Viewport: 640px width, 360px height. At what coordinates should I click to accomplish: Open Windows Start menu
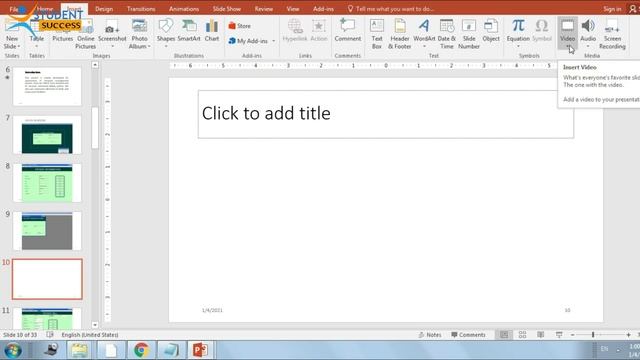13,350
